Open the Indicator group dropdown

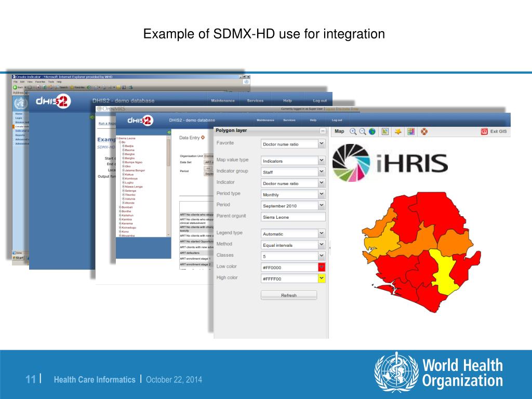[x=321, y=172]
